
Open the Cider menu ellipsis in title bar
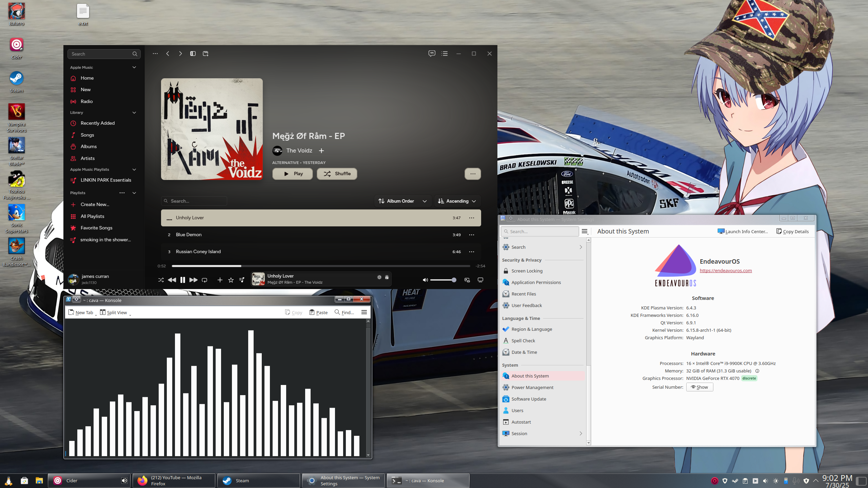click(155, 54)
